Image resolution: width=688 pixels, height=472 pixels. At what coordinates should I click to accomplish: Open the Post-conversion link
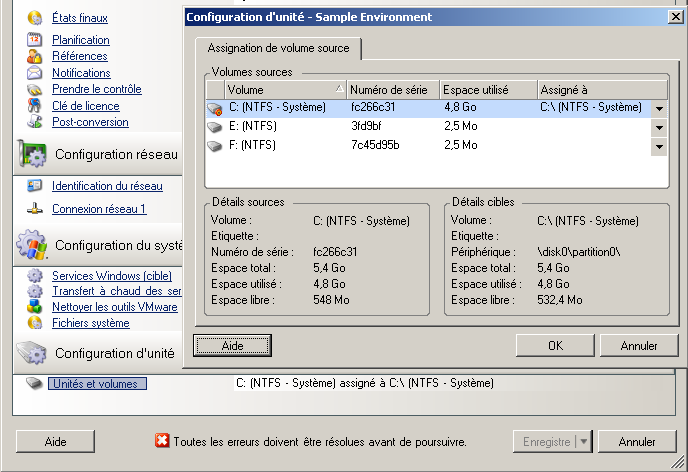click(90, 122)
